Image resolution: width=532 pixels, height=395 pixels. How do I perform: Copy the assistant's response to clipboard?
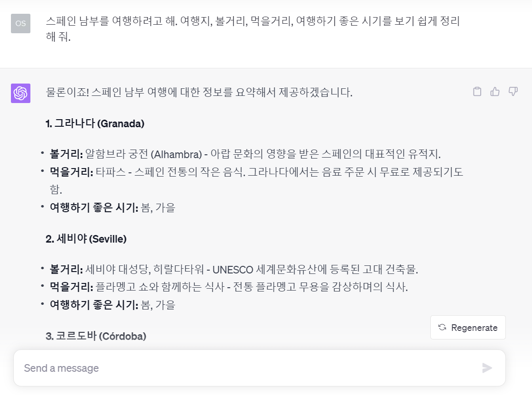[x=477, y=91]
